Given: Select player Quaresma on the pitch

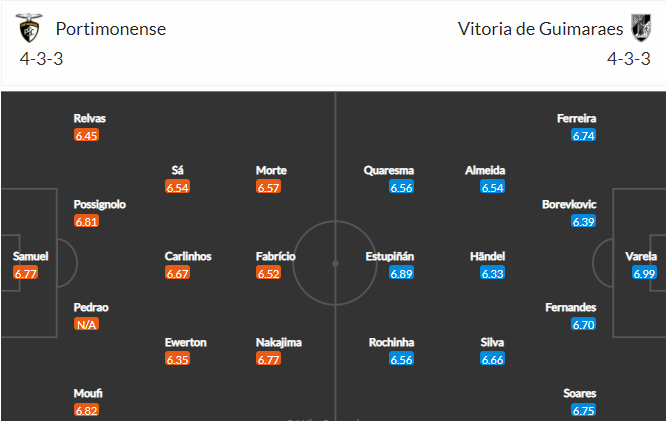Looking at the screenshot, I should point(389,170).
